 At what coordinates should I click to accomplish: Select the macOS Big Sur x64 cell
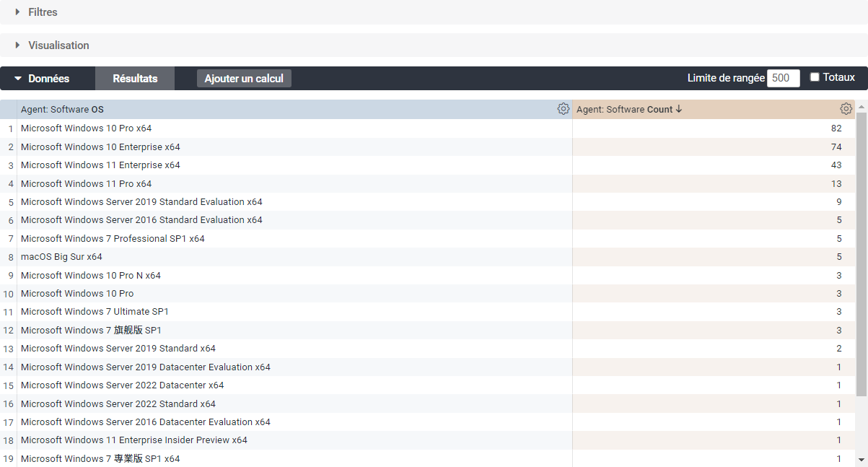pos(294,257)
